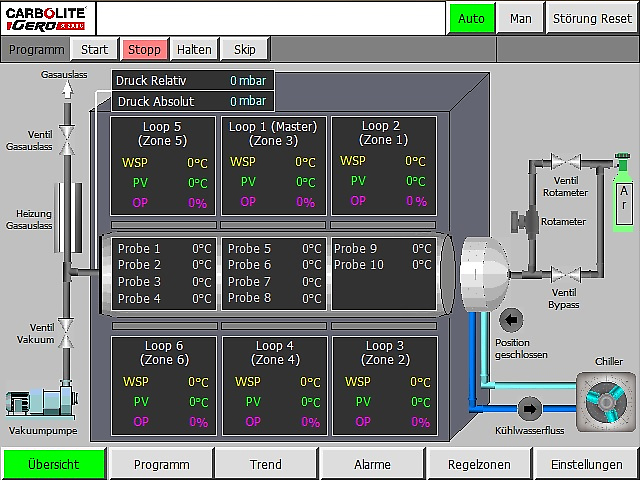
Task: Click Probe 8 temperature reading
Action: pos(312,298)
